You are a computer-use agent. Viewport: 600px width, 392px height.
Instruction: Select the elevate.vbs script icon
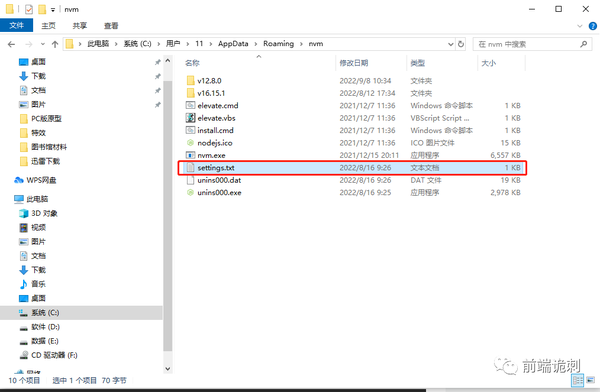191,118
